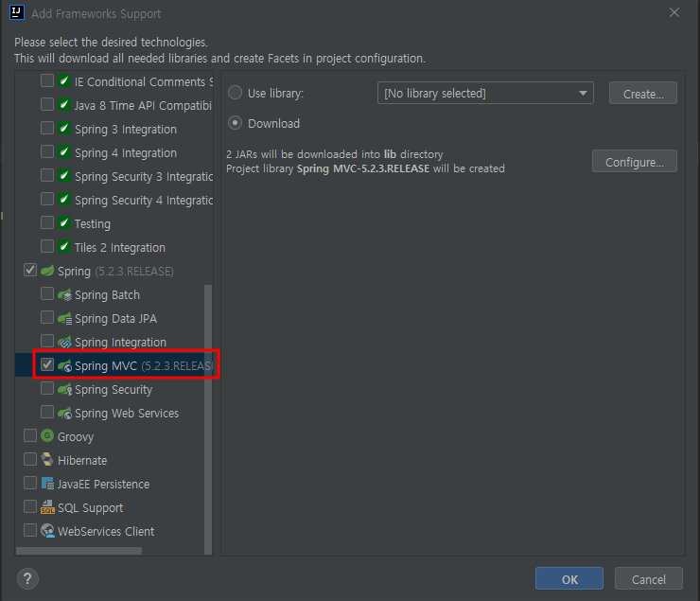Click the Hibernate icon
700x601 pixels.
click(x=47, y=459)
